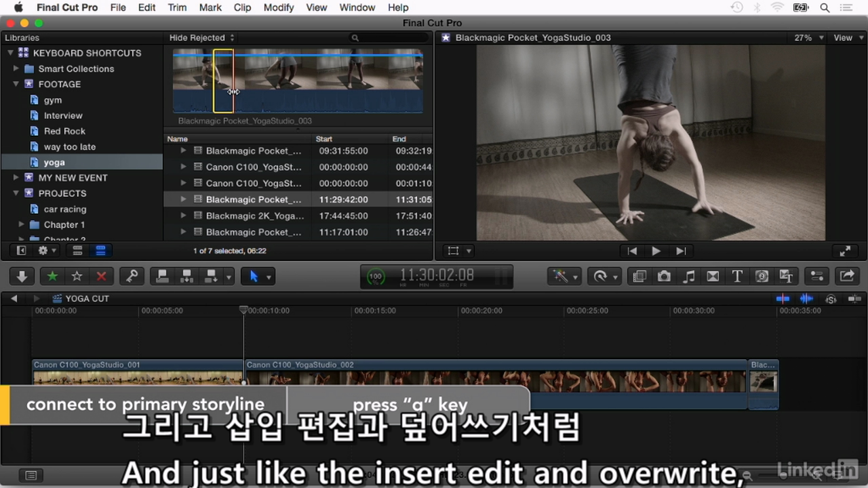Switch browser to list view
868x488 pixels.
100,250
